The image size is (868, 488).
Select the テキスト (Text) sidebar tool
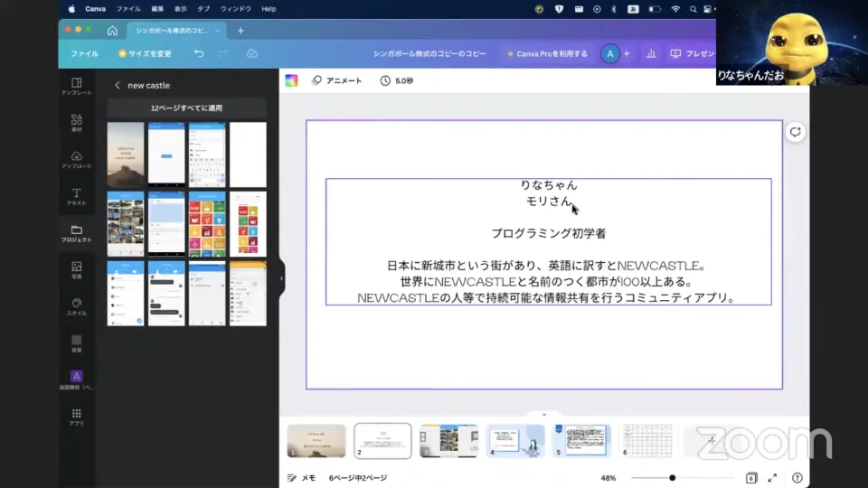[76, 196]
